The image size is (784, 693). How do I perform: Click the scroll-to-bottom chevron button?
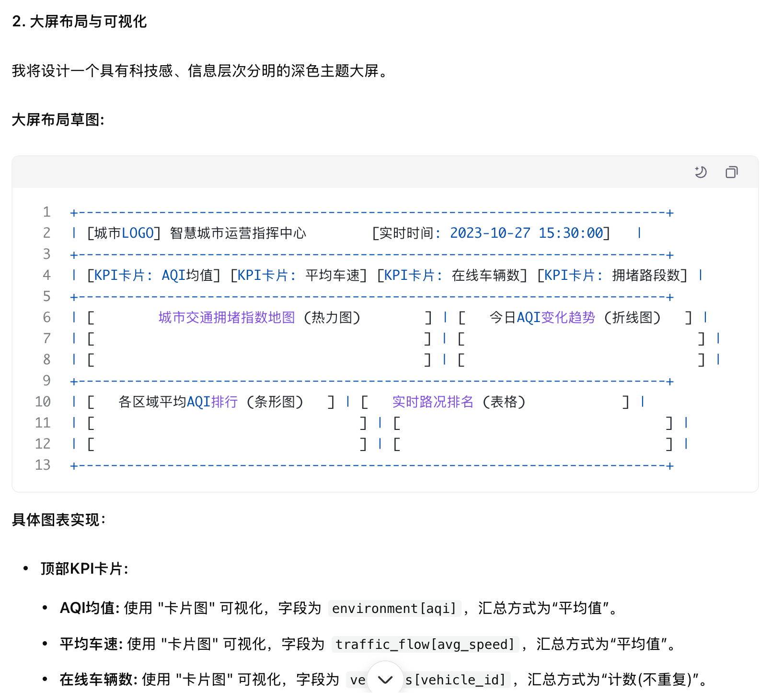(x=385, y=679)
